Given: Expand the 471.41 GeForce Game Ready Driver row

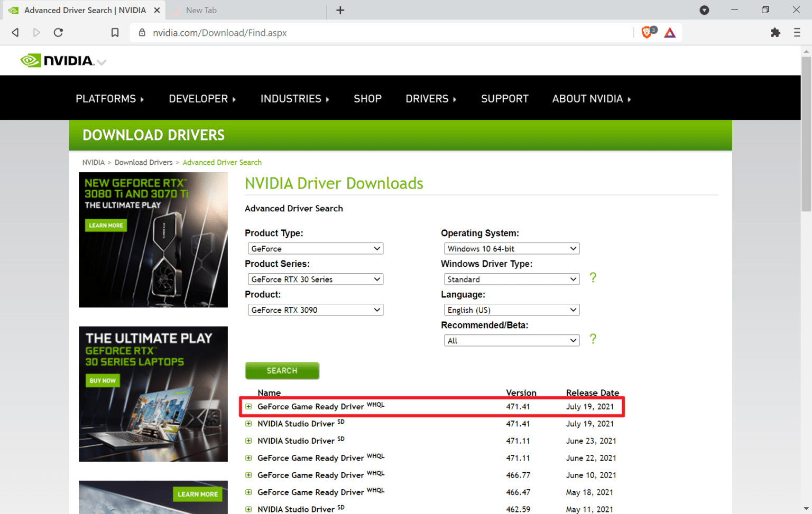Looking at the screenshot, I should 248,406.
